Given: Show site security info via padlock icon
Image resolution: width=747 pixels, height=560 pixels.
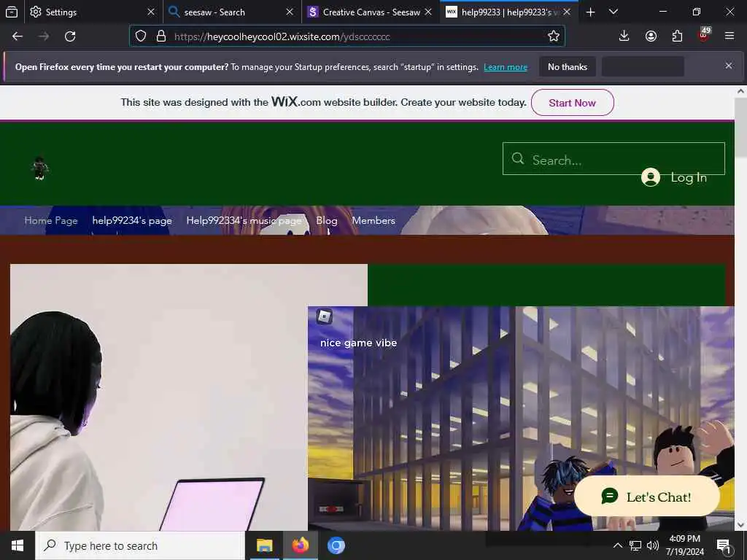Looking at the screenshot, I should [161, 36].
